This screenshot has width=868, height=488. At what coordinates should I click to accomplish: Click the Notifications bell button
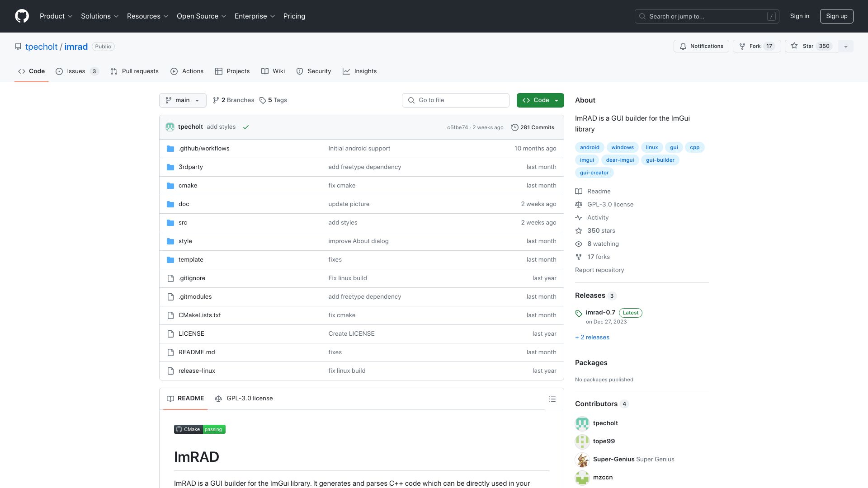(x=701, y=46)
